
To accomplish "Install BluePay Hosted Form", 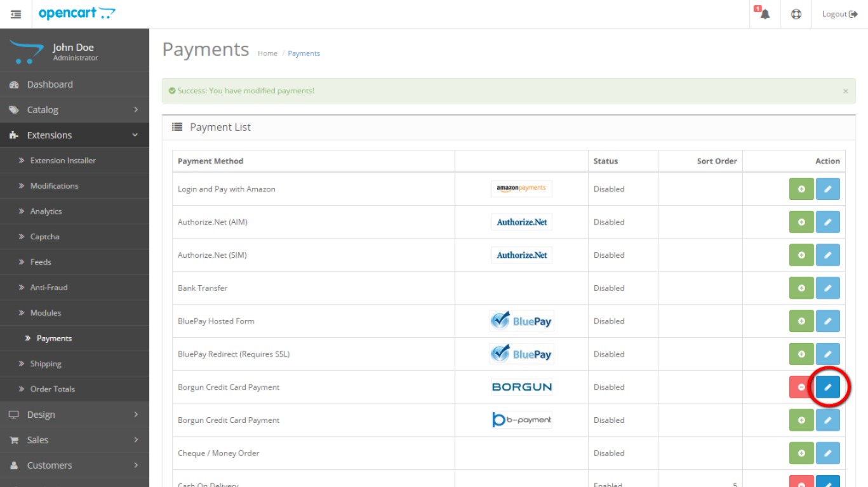I will point(801,321).
